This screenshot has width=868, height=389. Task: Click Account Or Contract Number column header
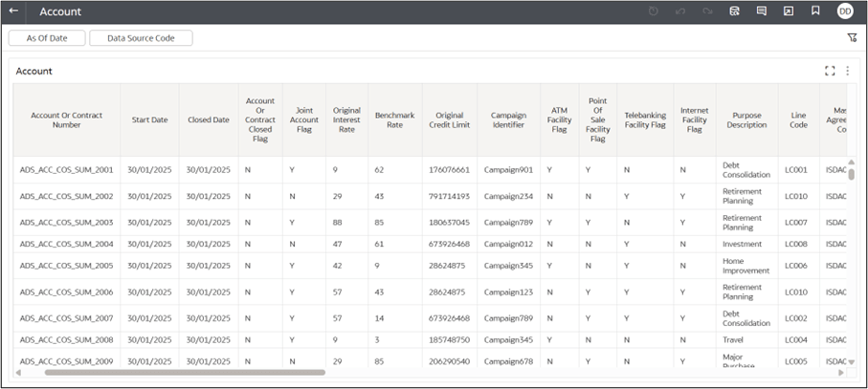(x=67, y=119)
